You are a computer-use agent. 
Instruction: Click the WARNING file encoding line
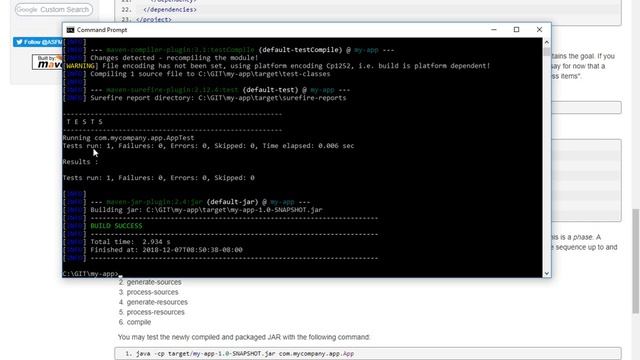pyautogui.click(x=277, y=66)
